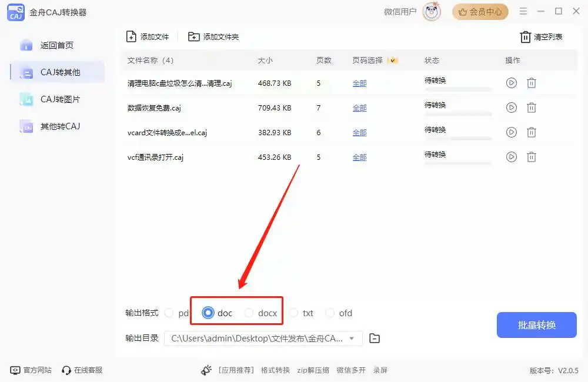This screenshot has width=588, height=382.
Task: Select file name vcf通讯录打开.caj
Action: [x=155, y=158]
